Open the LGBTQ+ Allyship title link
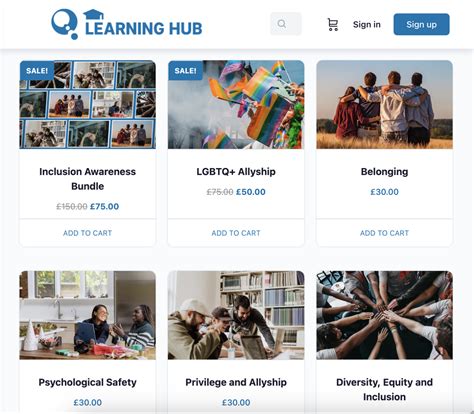The image size is (474, 414). pos(236,172)
